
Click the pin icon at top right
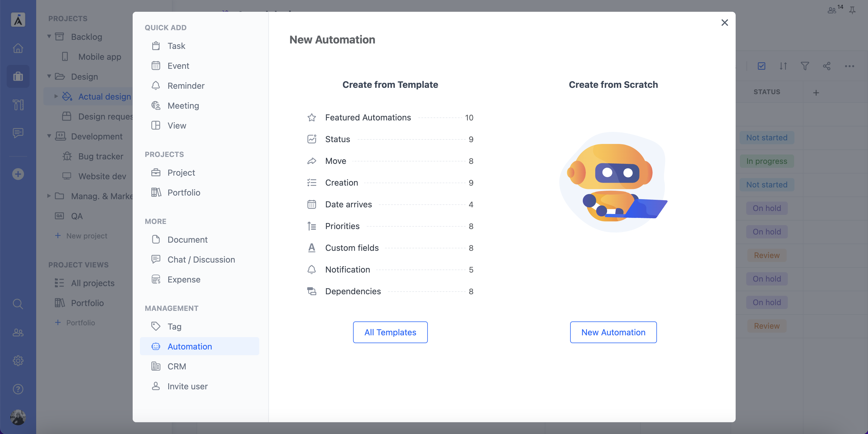coord(852,10)
